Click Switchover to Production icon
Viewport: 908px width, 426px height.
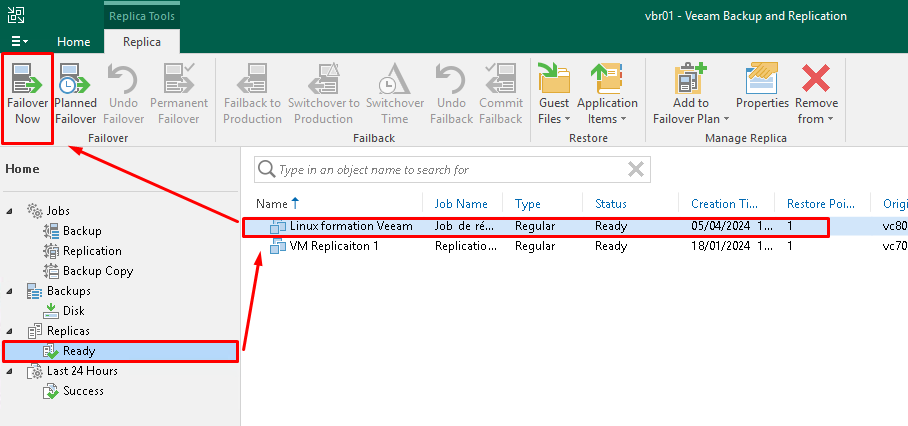[x=323, y=78]
